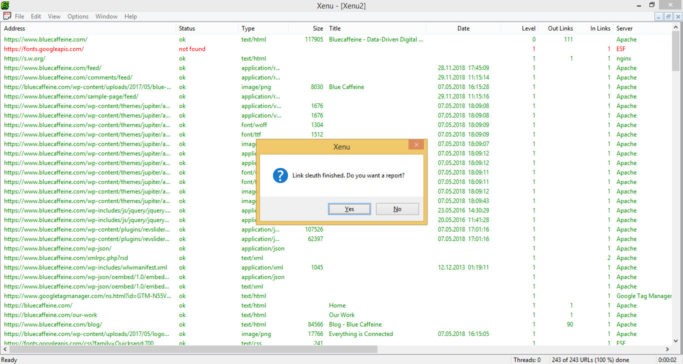Click the horizontal scrollbar right arrow

tap(667, 349)
